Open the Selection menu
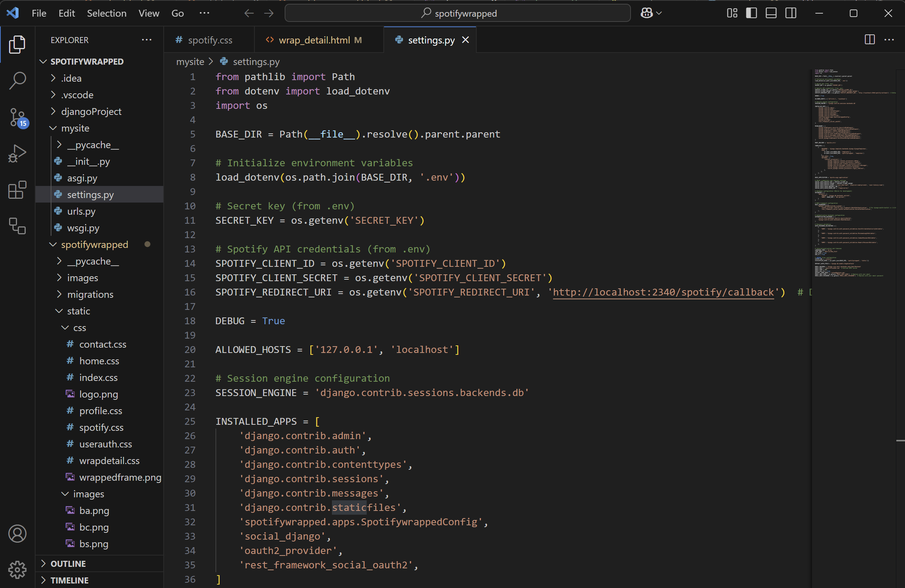 [107, 13]
